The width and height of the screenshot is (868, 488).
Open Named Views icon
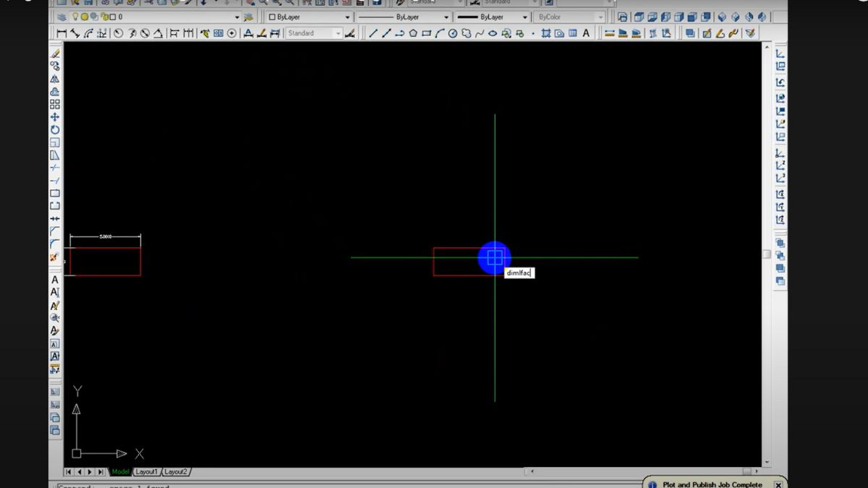tap(623, 17)
